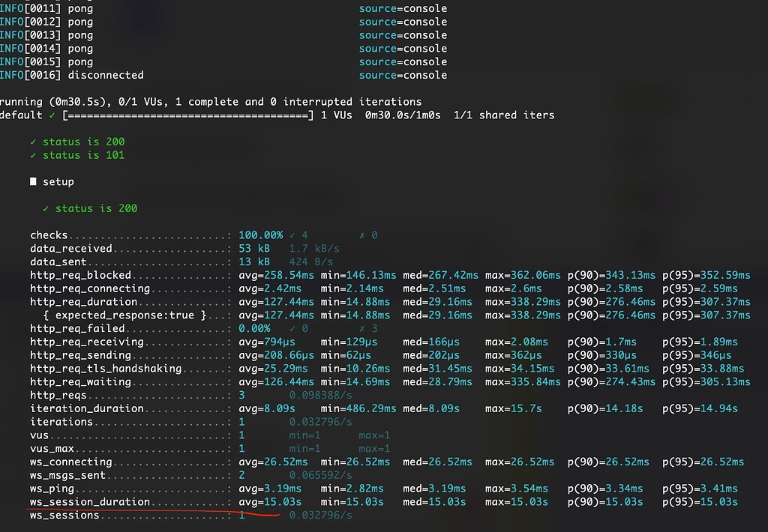The width and height of the screenshot is (768, 532).
Task: Click the ws_session_duration metric label
Action: (90, 502)
